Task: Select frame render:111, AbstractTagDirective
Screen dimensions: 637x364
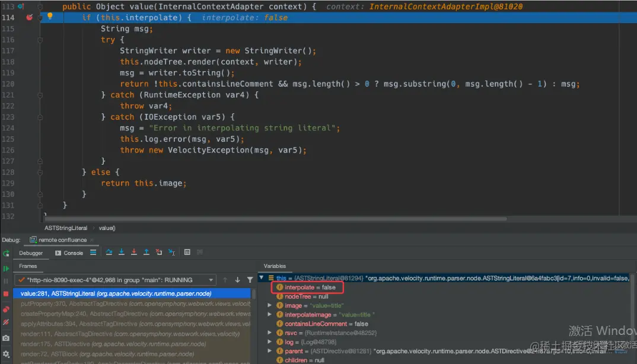Action: point(132,334)
